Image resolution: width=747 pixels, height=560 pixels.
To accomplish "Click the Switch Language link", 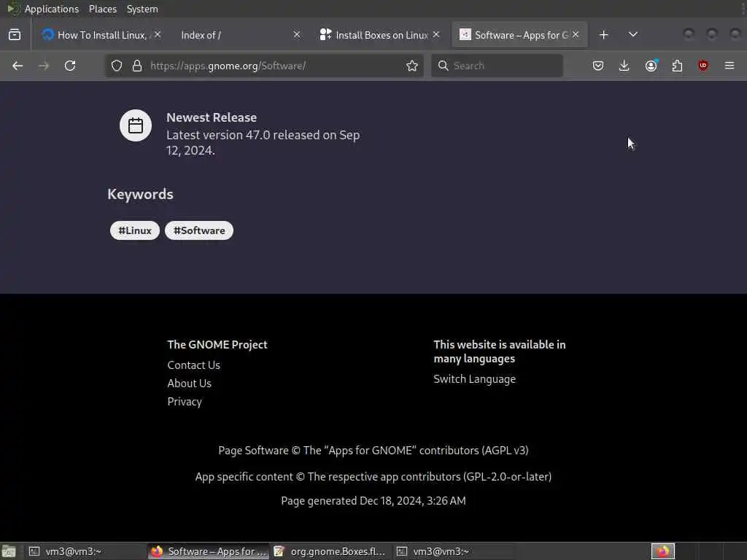I will click(x=474, y=379).
